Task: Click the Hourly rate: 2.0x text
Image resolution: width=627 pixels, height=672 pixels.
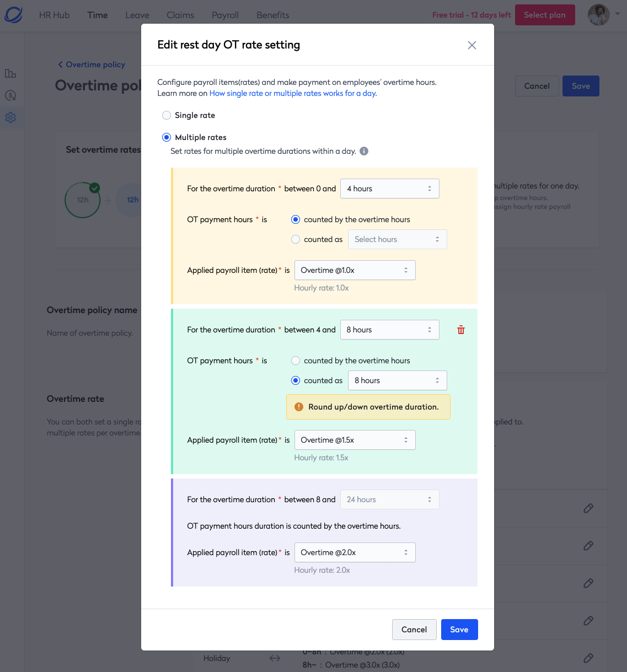Action: tap(322, 570)
